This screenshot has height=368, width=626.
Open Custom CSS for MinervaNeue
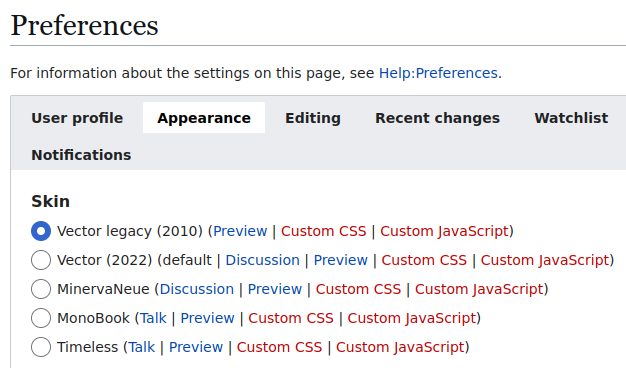[358, 289]
